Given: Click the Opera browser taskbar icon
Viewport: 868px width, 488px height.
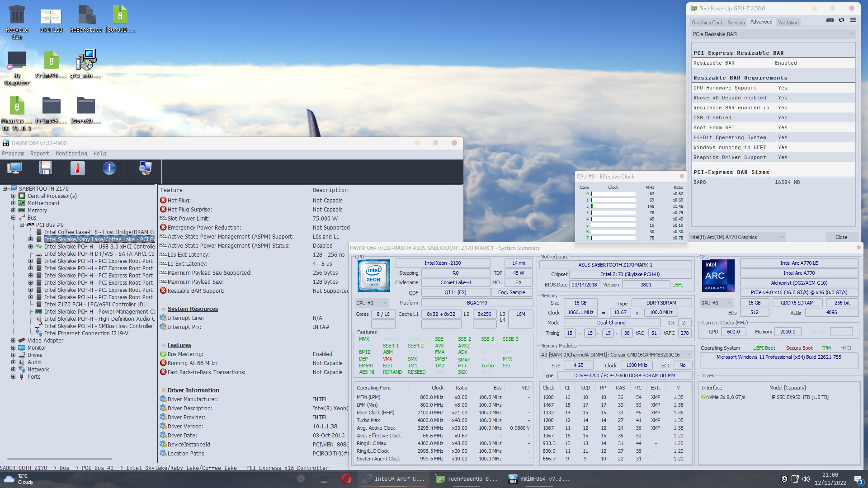Looking at the screenshot, I should pos(346,479).
